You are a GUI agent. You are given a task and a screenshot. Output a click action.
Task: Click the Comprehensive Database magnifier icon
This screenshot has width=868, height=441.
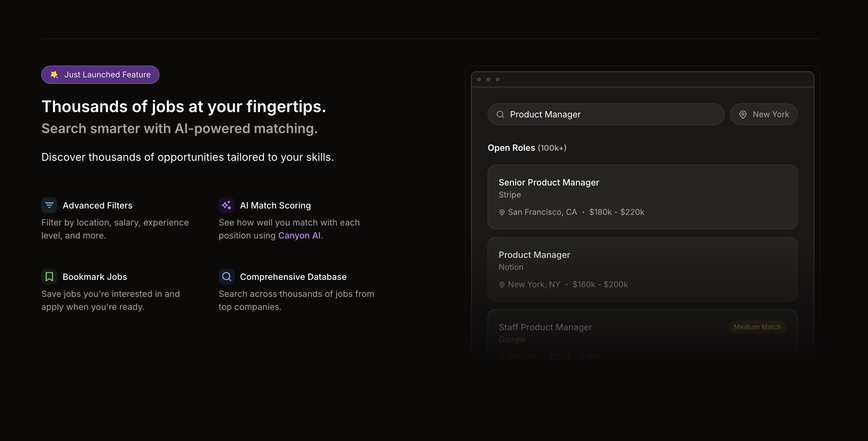(x=226, y=277)
